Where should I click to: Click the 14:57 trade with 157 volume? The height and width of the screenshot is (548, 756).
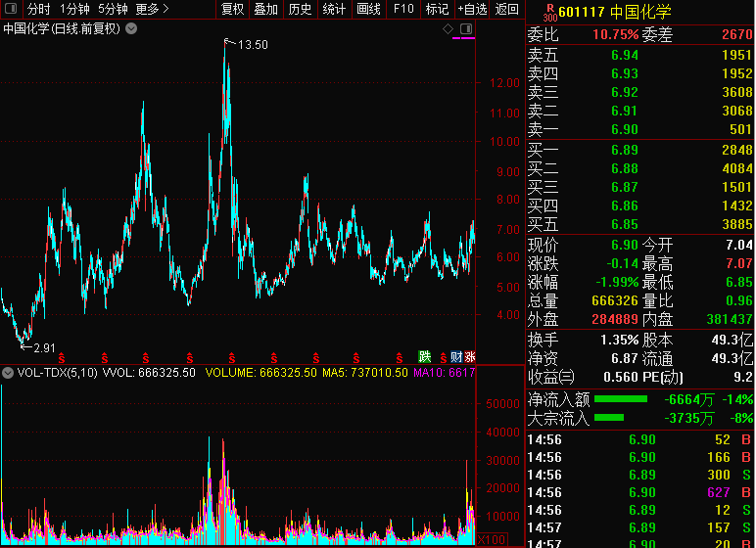point(640,527)
